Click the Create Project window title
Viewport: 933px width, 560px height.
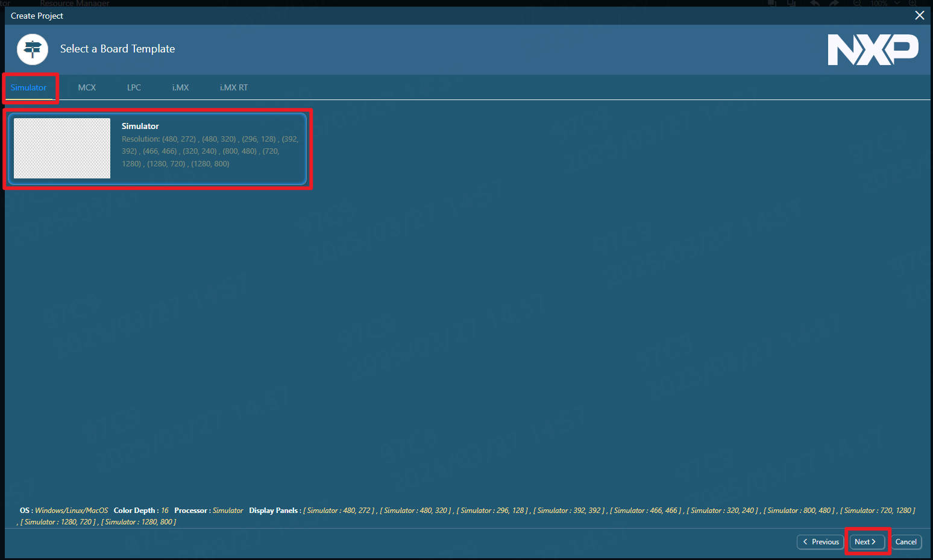pyautogui.click(x=37, y=16)
